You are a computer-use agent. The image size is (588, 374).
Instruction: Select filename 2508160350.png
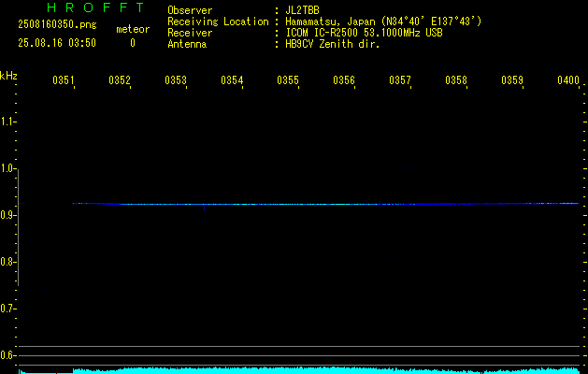coord(57,25)
